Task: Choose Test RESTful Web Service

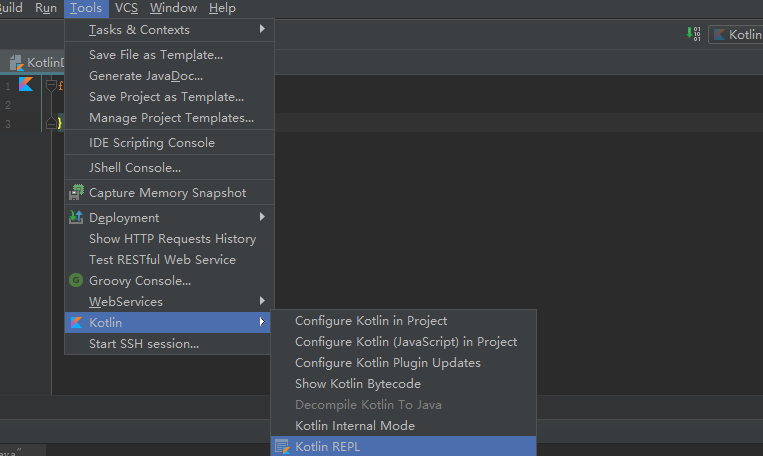Action: click(167, 259)
